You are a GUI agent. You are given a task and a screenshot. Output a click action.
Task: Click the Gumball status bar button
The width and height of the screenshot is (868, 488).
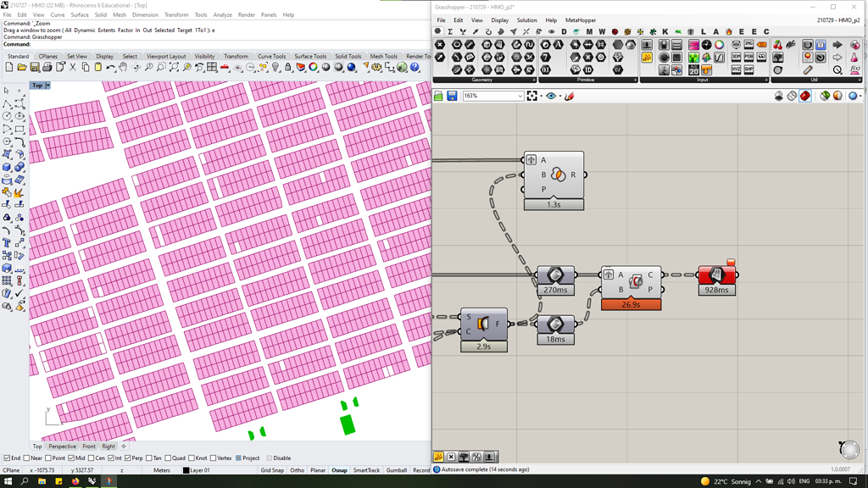[x=396, y=470]
